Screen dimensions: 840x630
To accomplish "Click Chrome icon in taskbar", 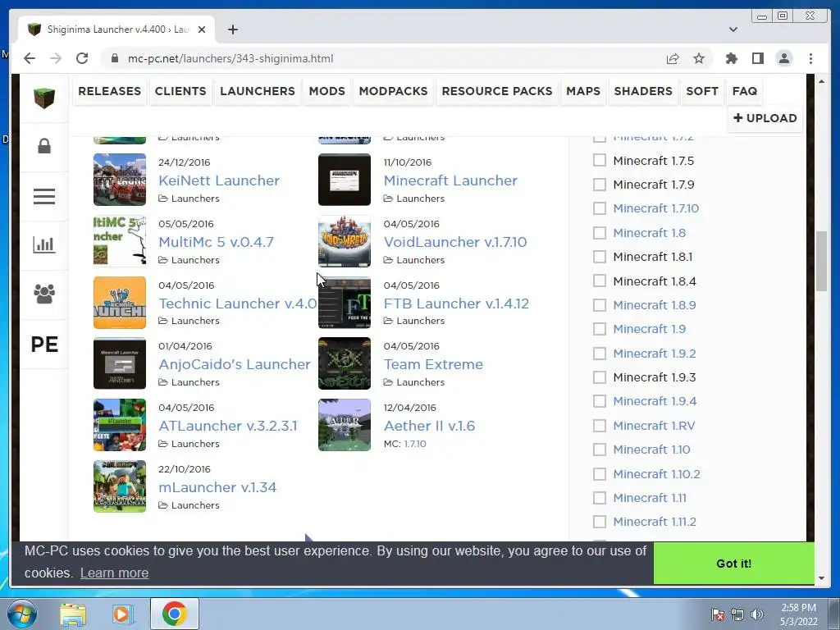I will 174,614.
